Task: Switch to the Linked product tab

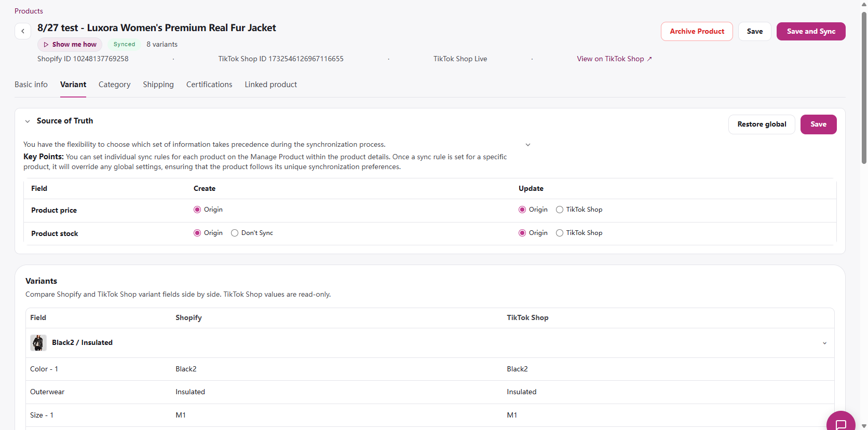Action: tap(271, 85)
